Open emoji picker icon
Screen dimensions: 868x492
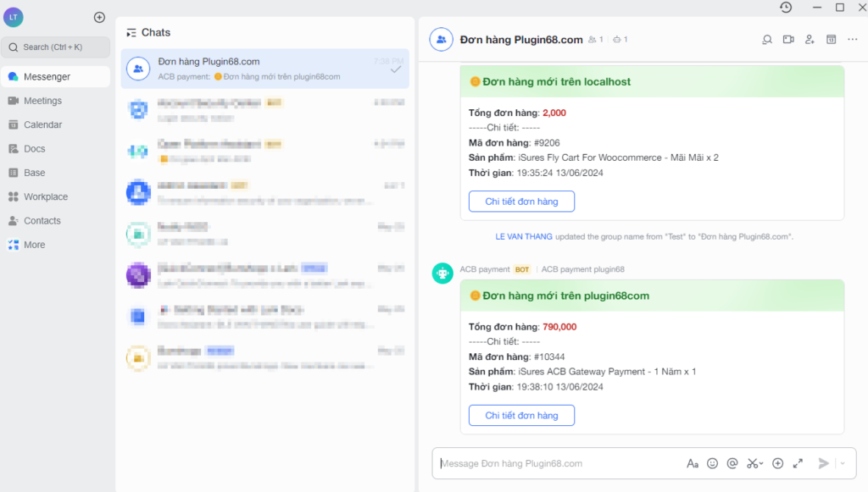point(712,463)
